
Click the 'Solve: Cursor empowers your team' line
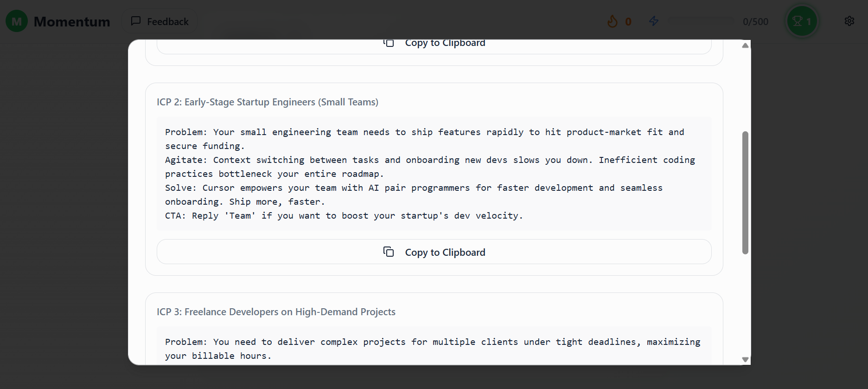pos(414,195)
